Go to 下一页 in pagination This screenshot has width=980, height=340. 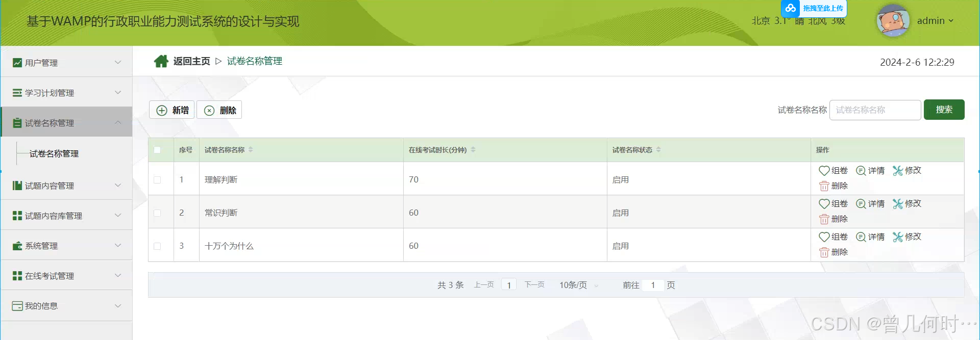pyautogui.click(x=534, y=285)
